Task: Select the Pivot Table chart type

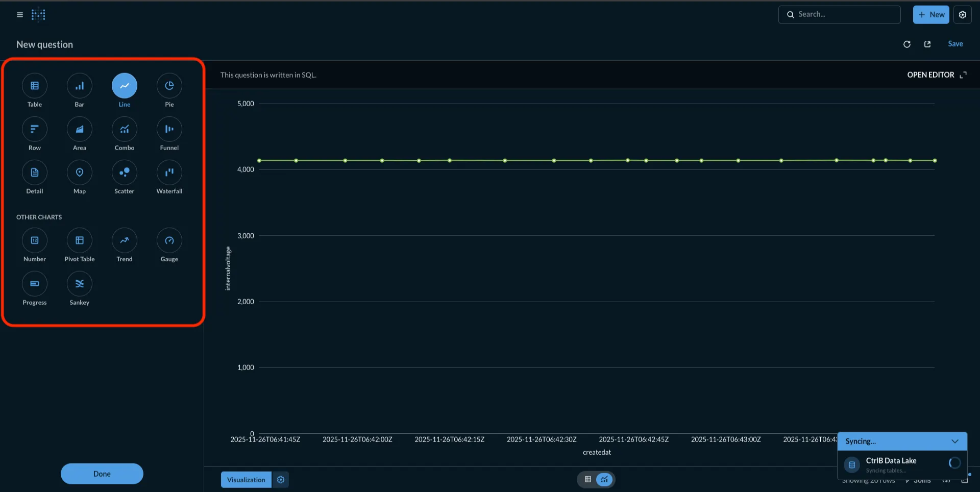Action: pyautogui.click(x=79, y=244)
